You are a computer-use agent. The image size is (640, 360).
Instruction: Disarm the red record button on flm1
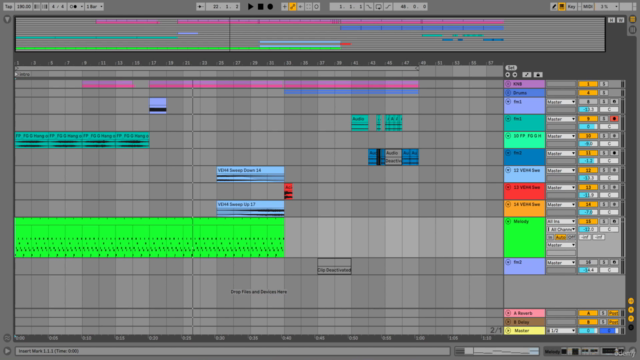pyautogui.click(x=614, y=119)
